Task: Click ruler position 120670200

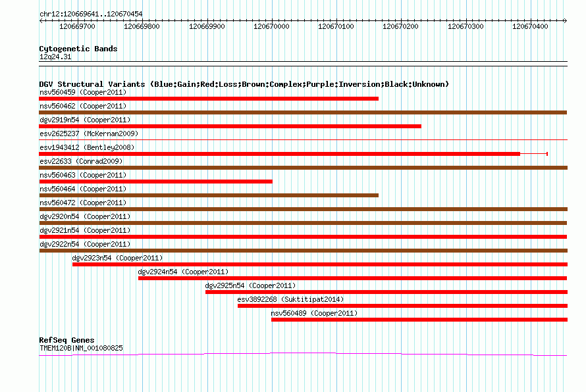Action: 401,26
